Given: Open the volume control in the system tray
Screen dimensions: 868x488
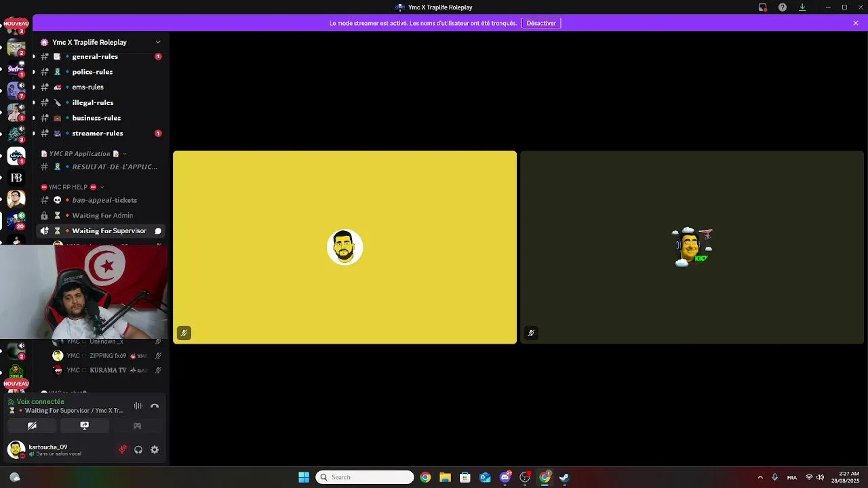Looking at the screenshot, I should (820, 477).
